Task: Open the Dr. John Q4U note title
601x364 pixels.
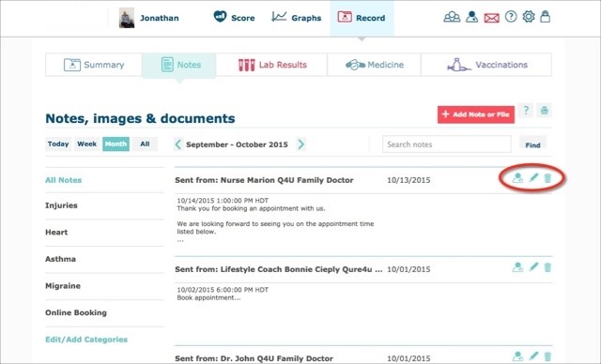Action: [254, 358]
